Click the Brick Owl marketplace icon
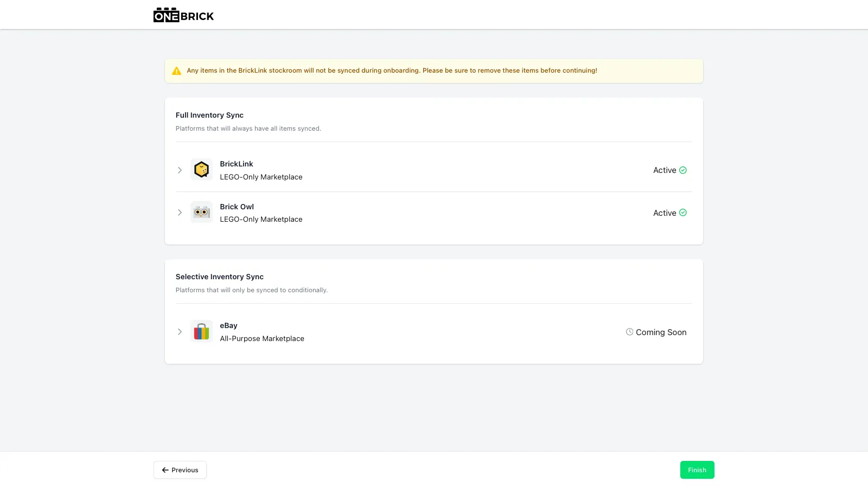 [x=201, y=212]
